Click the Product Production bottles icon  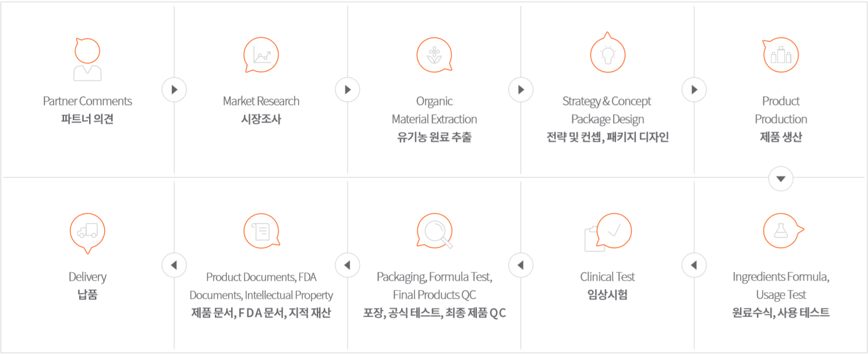click(x=781, y=56)
